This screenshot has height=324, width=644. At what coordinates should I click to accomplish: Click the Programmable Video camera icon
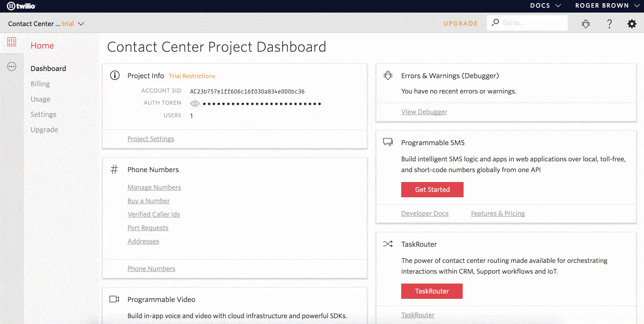(114, 299)
